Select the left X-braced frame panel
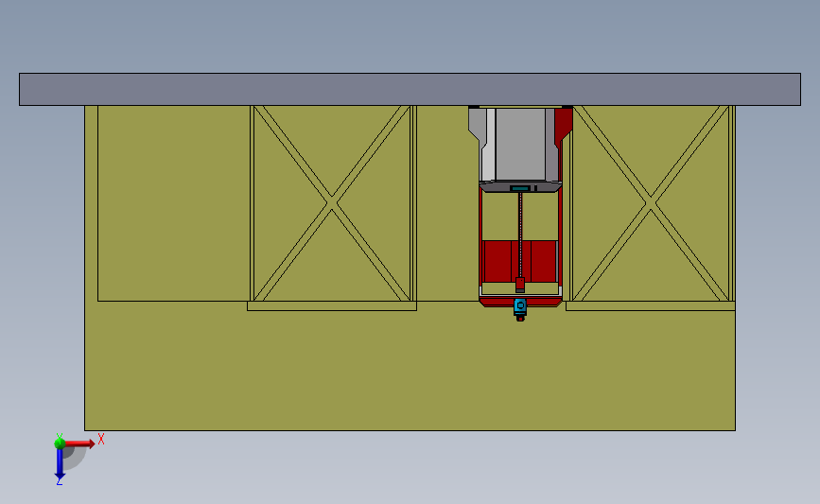The width and height of the screenshot is (820, 504). tap(332, 203)
